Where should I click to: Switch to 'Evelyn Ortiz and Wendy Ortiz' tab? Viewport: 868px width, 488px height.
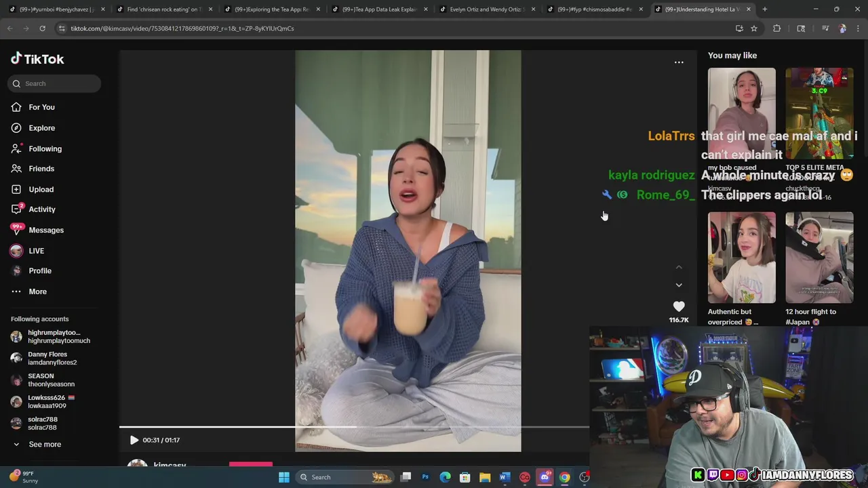pos(486,9)
